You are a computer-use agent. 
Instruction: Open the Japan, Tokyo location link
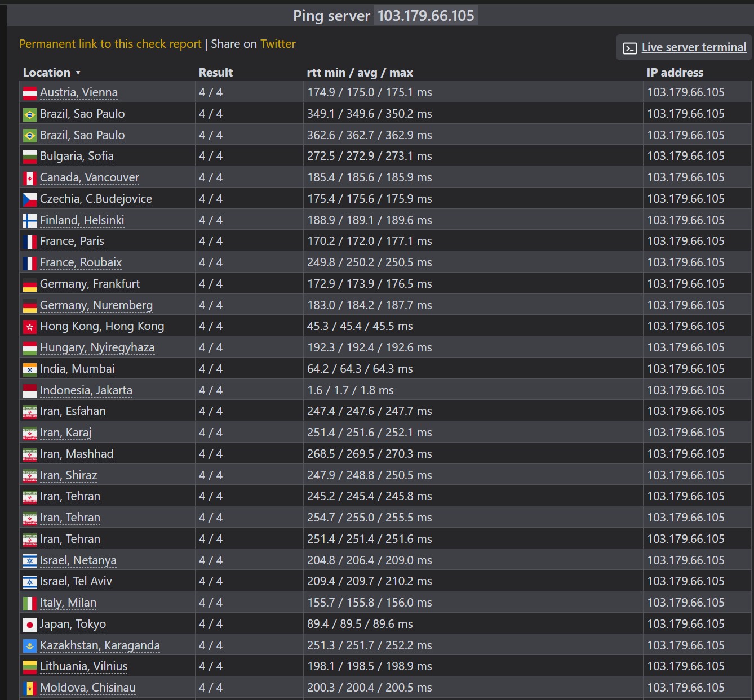tap(73, 624)
